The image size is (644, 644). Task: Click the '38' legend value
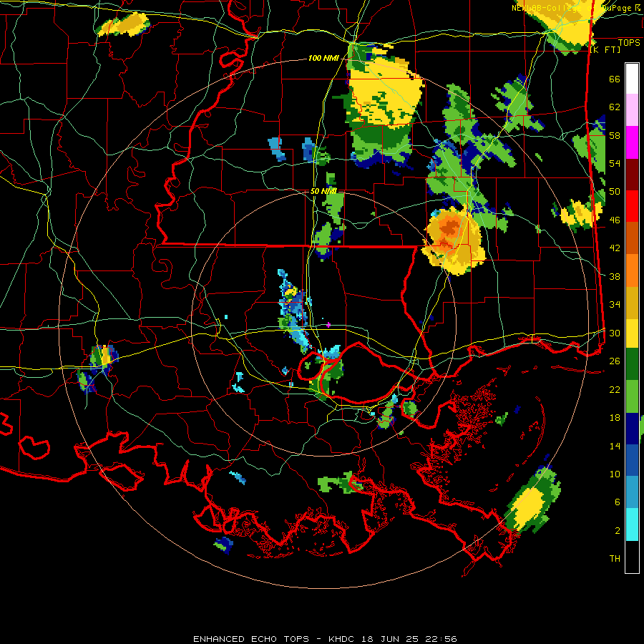point(615,276)
